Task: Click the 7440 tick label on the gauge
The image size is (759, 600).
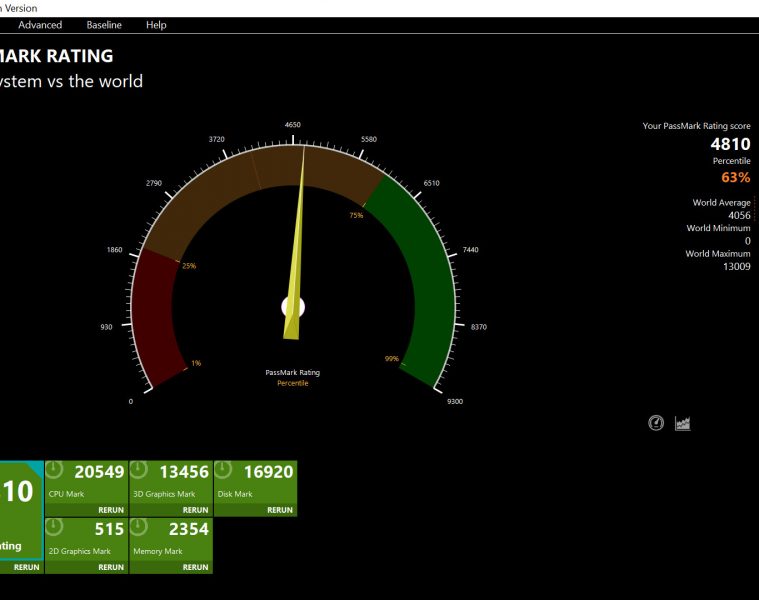Action: [471, 250]
